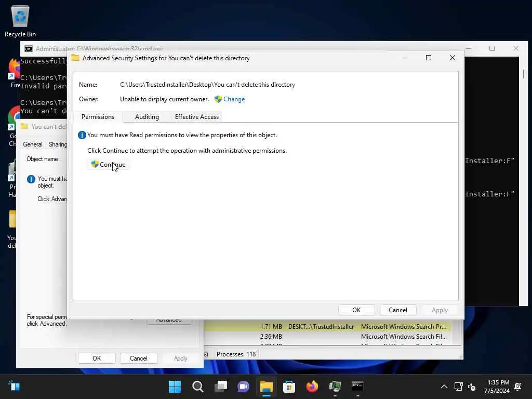
Task: Close the Advanced Security Settings dialog
Action: coord(453,58)
